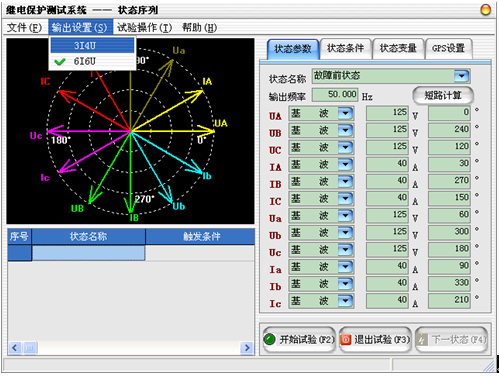Viewport: 499px width, 376px height.
Task: Expand the UA waveform type dropdown
Action: tap(345, 113)
